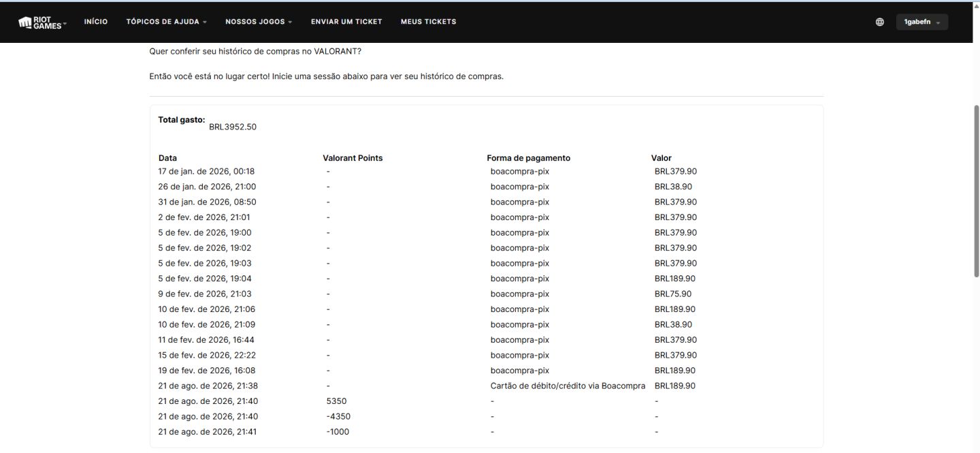Viewport: 980px width, 453px height.
Task: Select date 10 de fev. de 2026, 21:09
Action: click(x=207, y=325)
